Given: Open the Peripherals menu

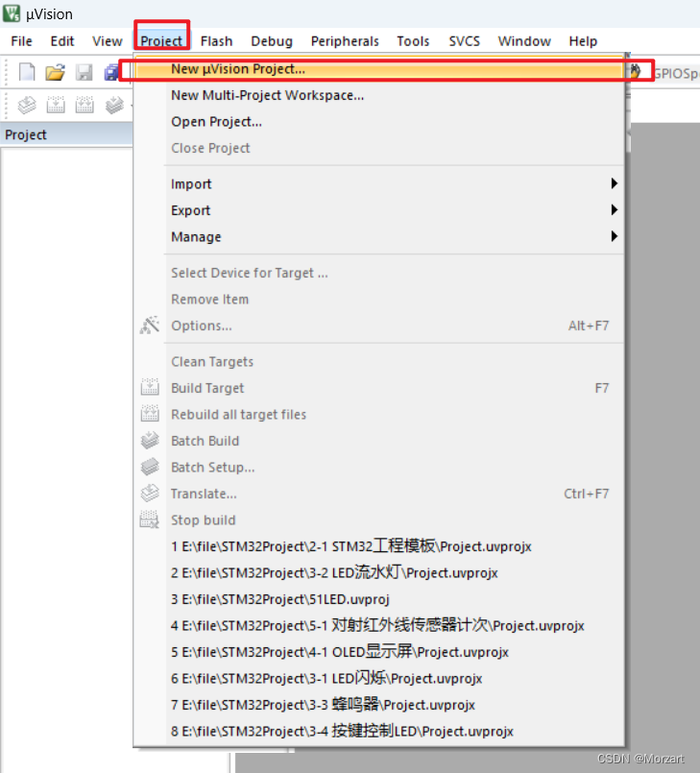Looking at the screenshot, I should coord(345,41).
